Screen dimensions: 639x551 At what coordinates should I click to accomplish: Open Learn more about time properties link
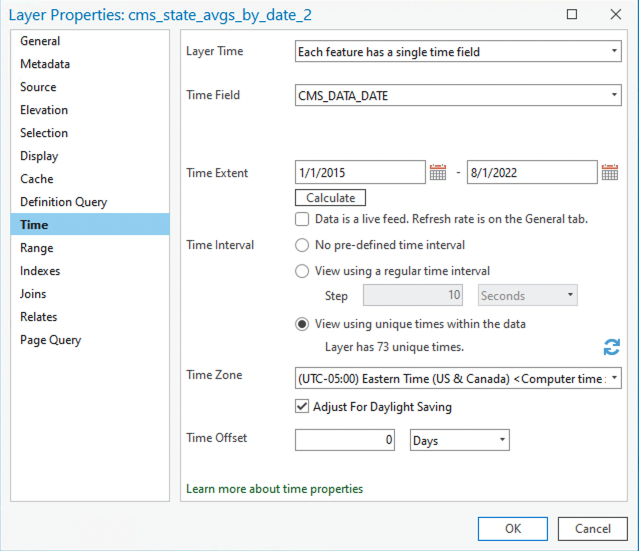[275, 489]
